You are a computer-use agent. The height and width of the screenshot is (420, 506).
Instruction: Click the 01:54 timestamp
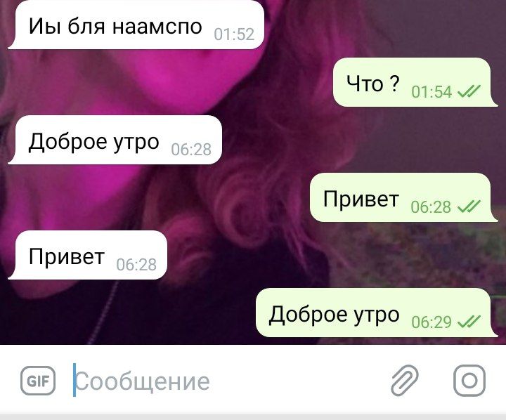coord(432,91)
